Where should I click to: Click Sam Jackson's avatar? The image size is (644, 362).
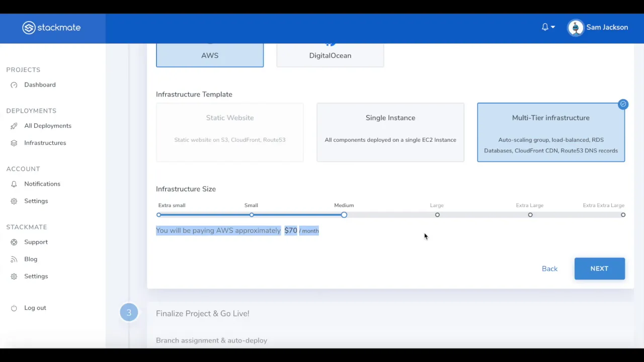tap(575, 28)
